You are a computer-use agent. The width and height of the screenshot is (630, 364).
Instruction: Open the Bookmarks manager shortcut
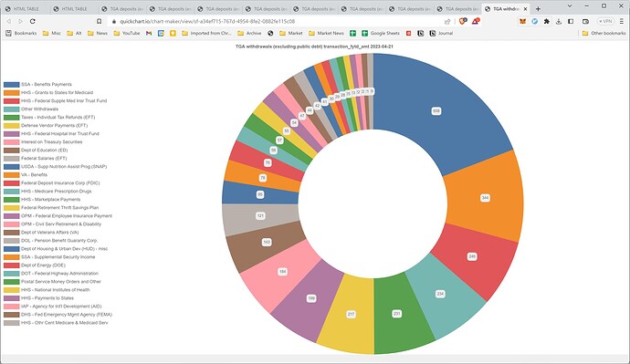click(21, 34)
